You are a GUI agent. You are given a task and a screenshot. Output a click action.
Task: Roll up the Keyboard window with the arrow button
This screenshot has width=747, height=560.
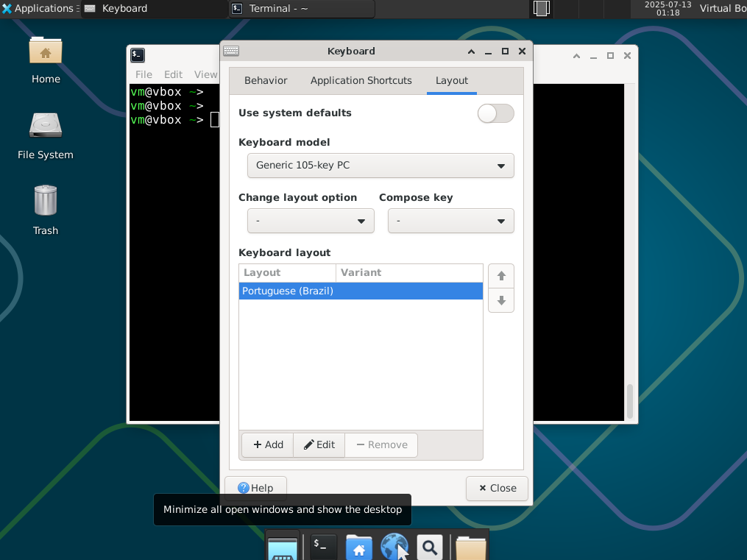tap(471, 52)
